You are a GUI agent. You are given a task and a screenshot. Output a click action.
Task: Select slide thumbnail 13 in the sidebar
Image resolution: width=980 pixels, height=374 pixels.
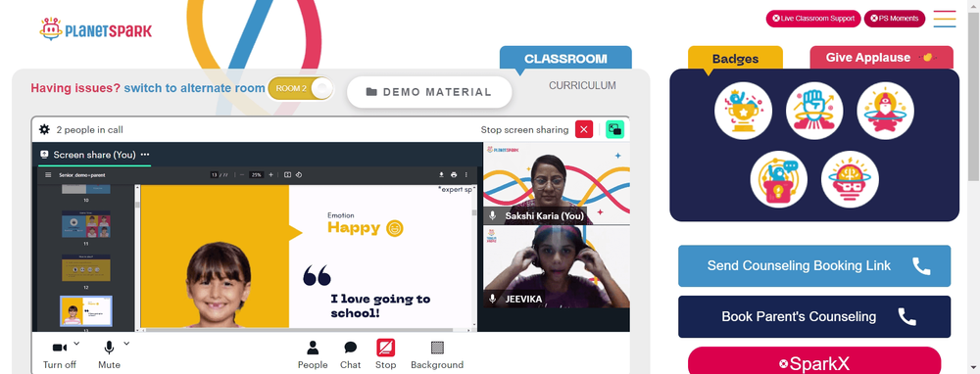pos(86,310)
